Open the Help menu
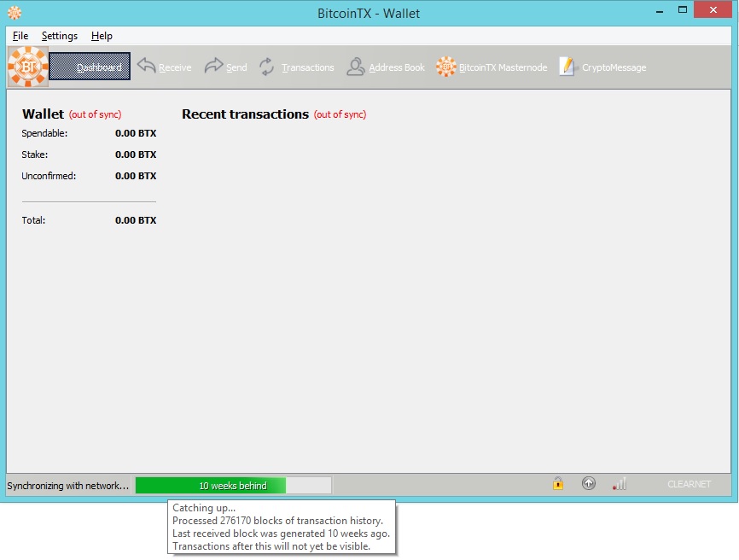The width and height of the screenshot is (739, 560). (x=102, y=36)
